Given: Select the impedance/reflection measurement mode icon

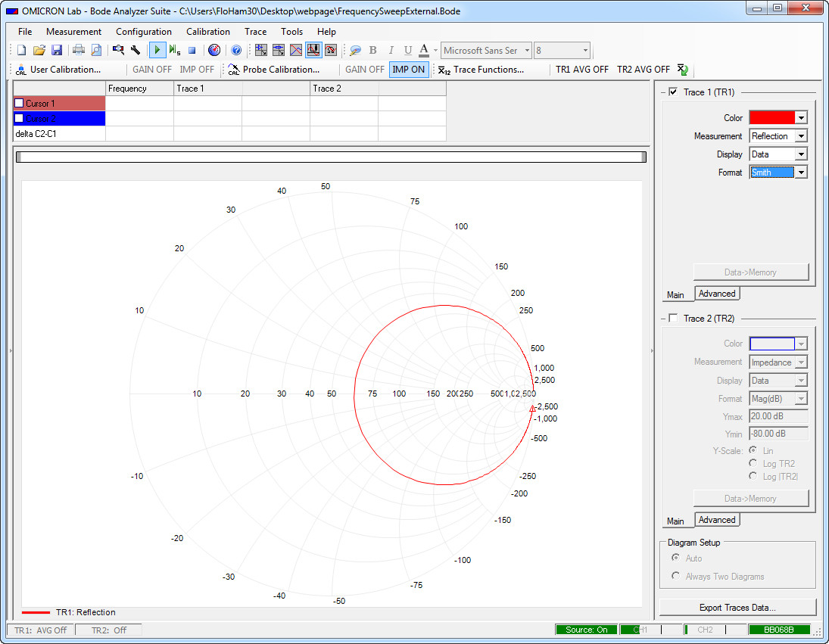Looking at the screenshot, I should point(279,50).
